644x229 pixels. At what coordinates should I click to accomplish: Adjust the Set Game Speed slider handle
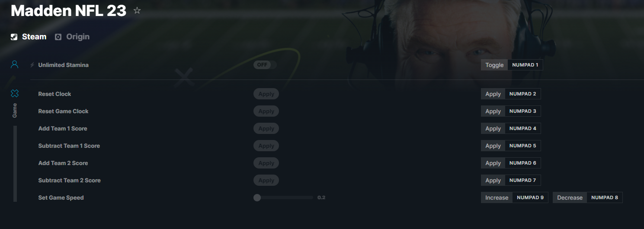point(257,197)
